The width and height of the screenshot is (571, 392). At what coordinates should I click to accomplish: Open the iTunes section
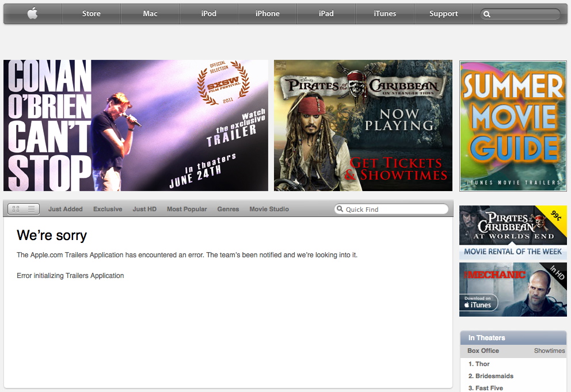click(385, 13)
